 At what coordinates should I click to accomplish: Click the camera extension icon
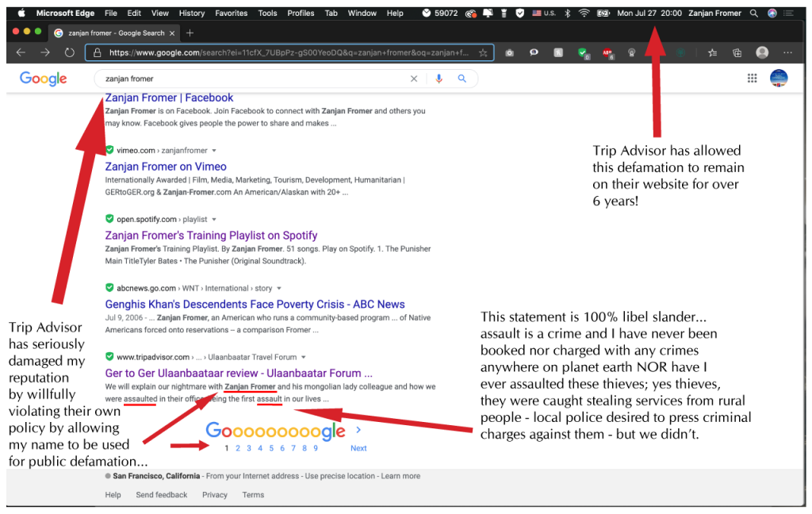click(510, 52)
